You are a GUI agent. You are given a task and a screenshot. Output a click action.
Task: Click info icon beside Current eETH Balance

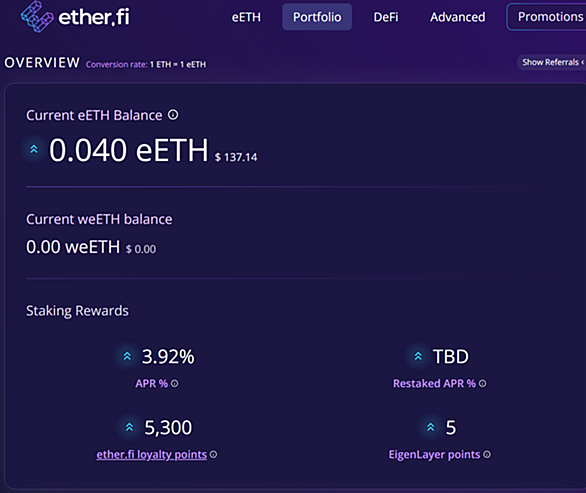pos(173,115)
